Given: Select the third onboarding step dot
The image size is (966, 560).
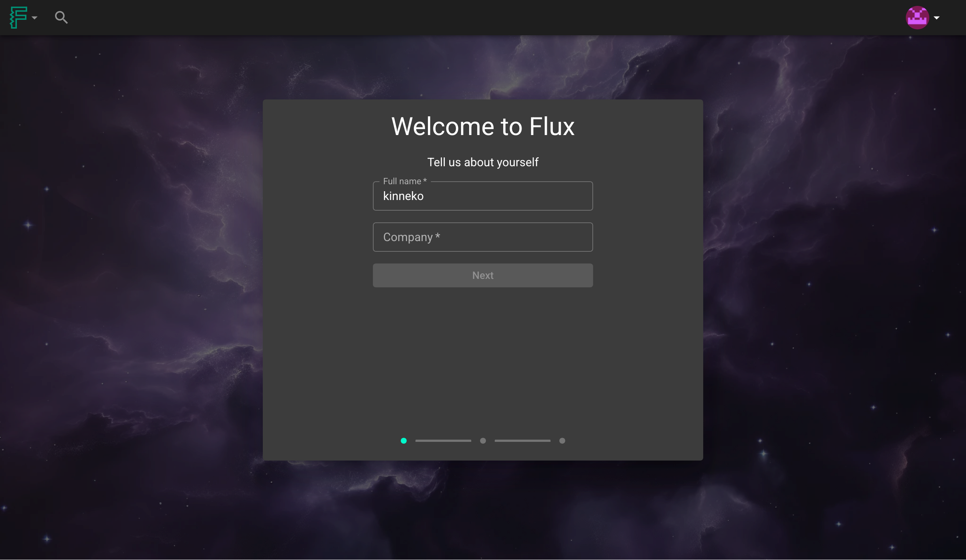Looking at the screenshot, I should [x=562, y=441].
